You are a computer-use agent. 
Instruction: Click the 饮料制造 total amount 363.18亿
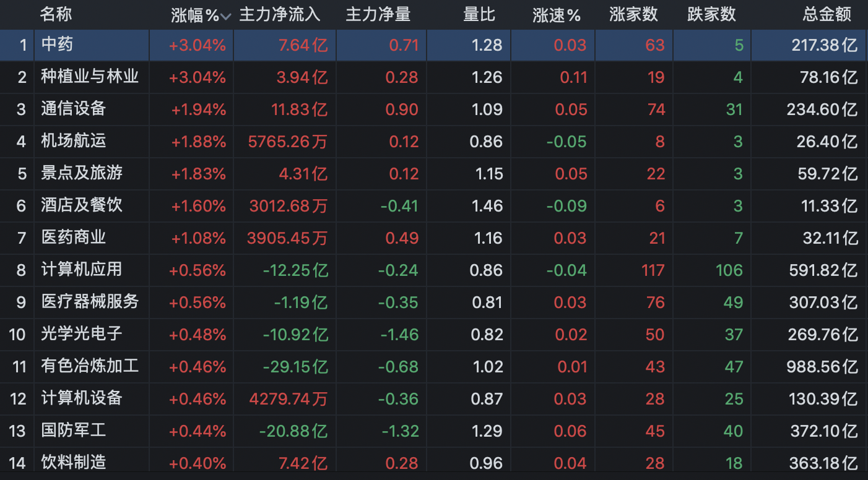(x=823, y=463)
